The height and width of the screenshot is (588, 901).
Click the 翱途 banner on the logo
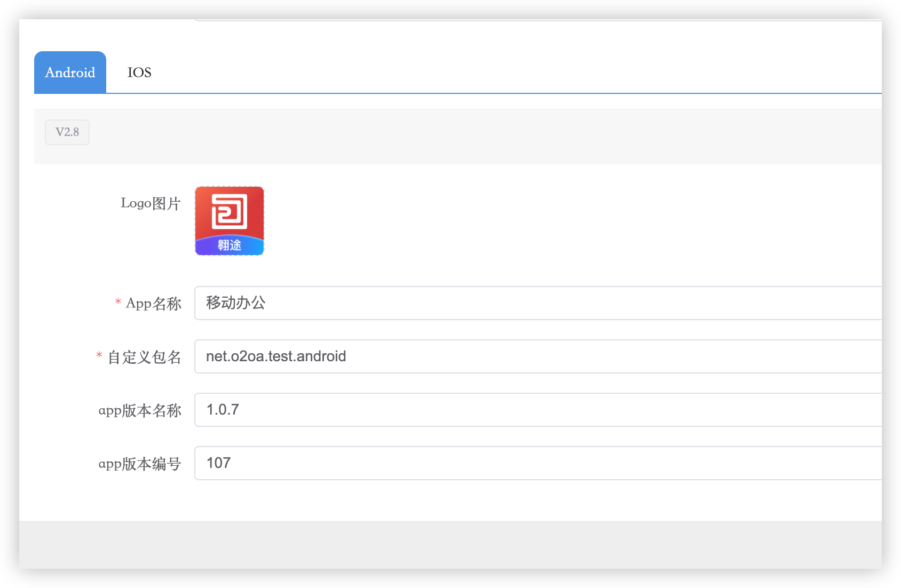(230, 245)
